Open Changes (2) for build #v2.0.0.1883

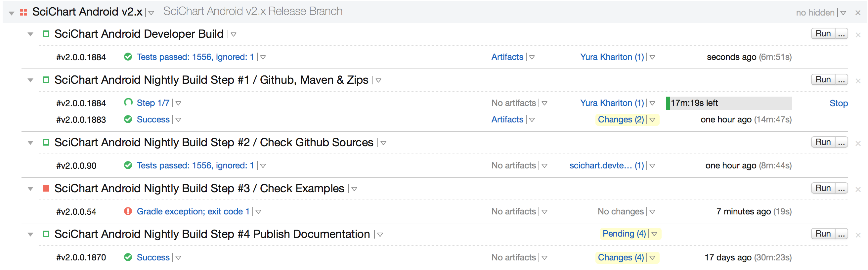click(621, 119)
